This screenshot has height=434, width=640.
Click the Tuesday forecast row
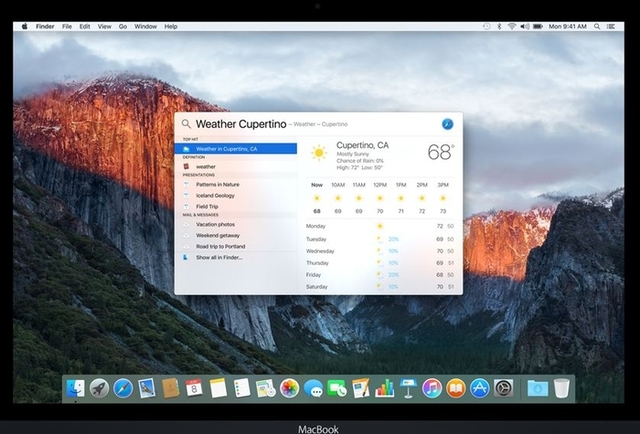coord(380,239)
